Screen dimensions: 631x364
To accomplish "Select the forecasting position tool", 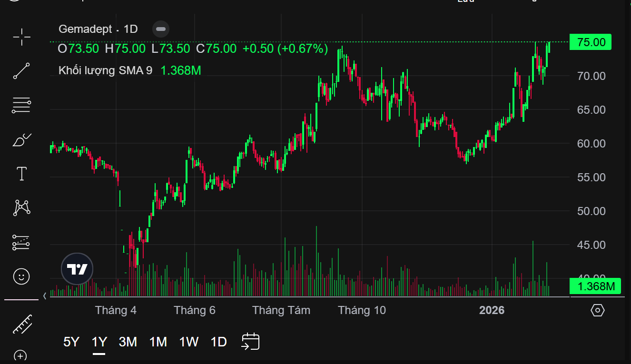I will [21, 242].
